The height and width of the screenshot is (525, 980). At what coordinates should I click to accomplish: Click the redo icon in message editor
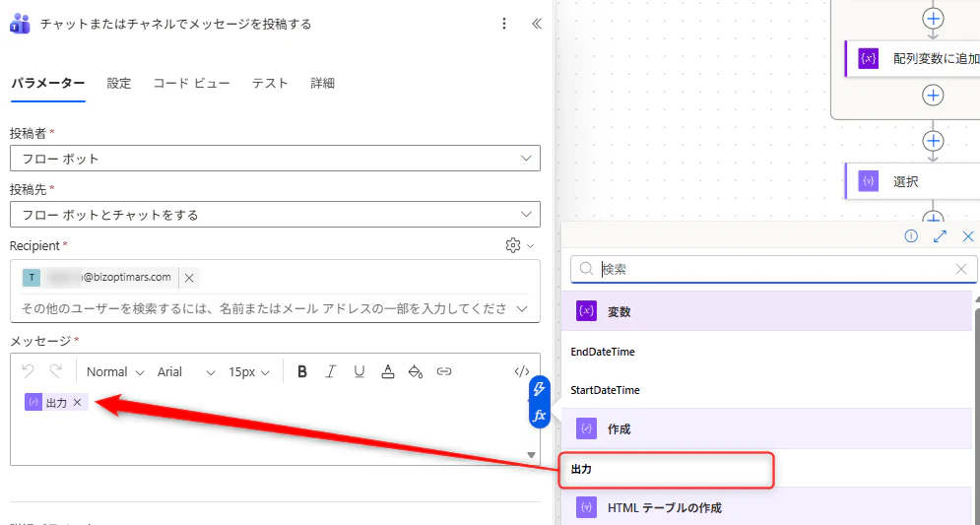coord(56,371)
